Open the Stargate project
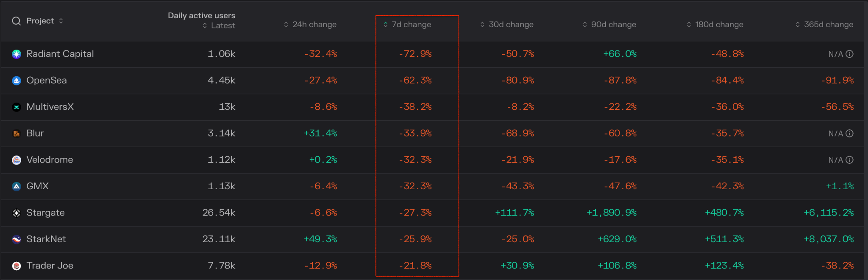The width and height of the screenshot is (868, 280). point(45,213)
